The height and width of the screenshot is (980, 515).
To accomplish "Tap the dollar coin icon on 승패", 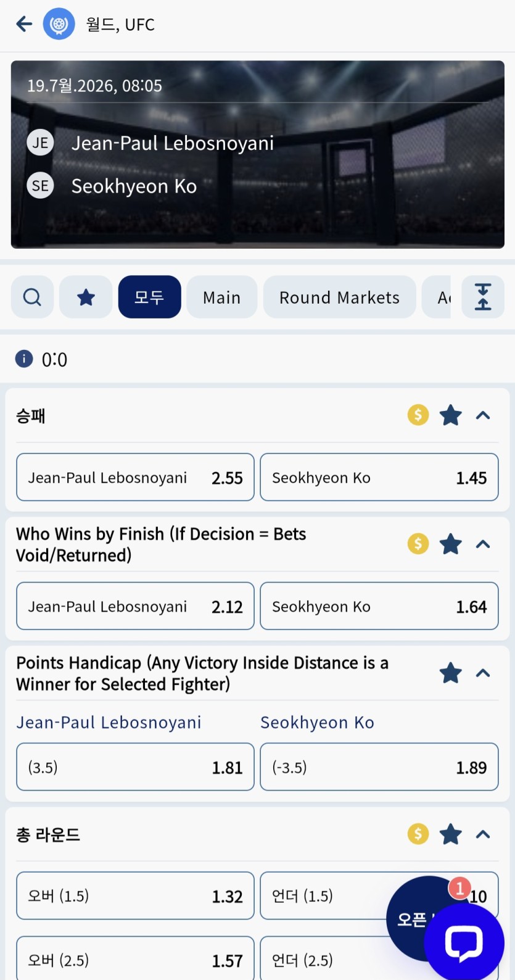I will (x=418, y=415).
